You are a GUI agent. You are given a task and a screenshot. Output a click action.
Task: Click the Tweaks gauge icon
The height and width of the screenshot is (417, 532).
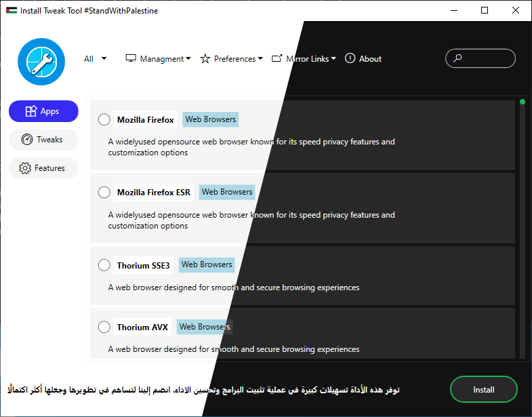tap(27, 140)
